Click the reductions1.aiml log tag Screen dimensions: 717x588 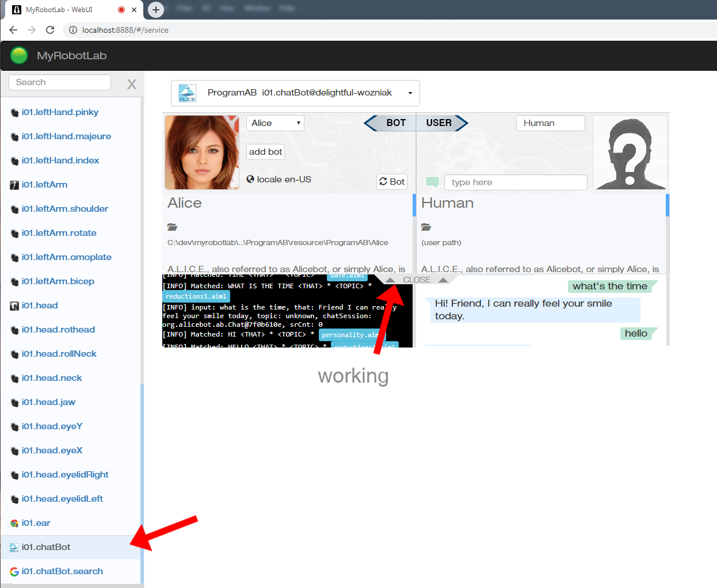(x=196, y=296)
